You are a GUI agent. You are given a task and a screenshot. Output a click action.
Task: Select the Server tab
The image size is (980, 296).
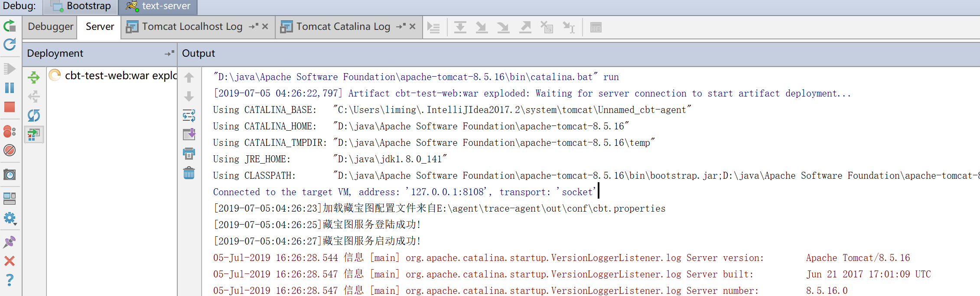(100, 27)
